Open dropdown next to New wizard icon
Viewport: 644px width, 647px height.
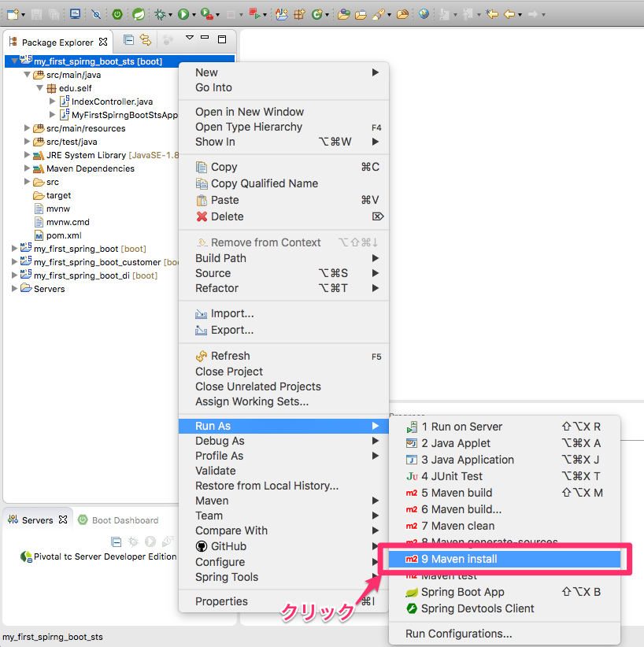click(x=23, y=15)
